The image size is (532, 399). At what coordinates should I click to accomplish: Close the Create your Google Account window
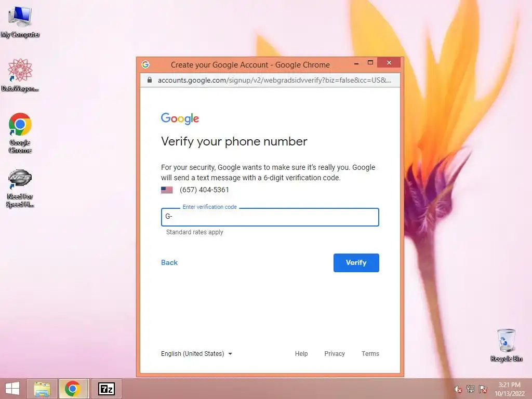click(x=389, y=62)
